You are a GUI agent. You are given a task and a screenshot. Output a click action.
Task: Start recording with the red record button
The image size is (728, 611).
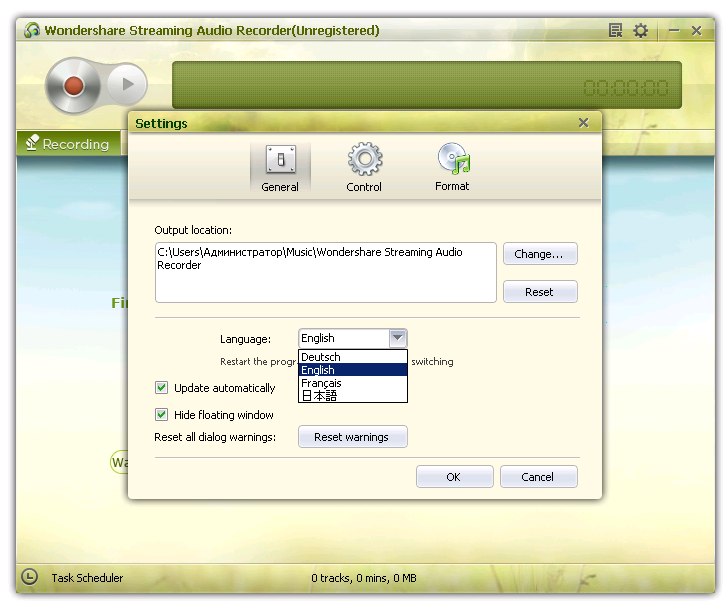[73, 86]
